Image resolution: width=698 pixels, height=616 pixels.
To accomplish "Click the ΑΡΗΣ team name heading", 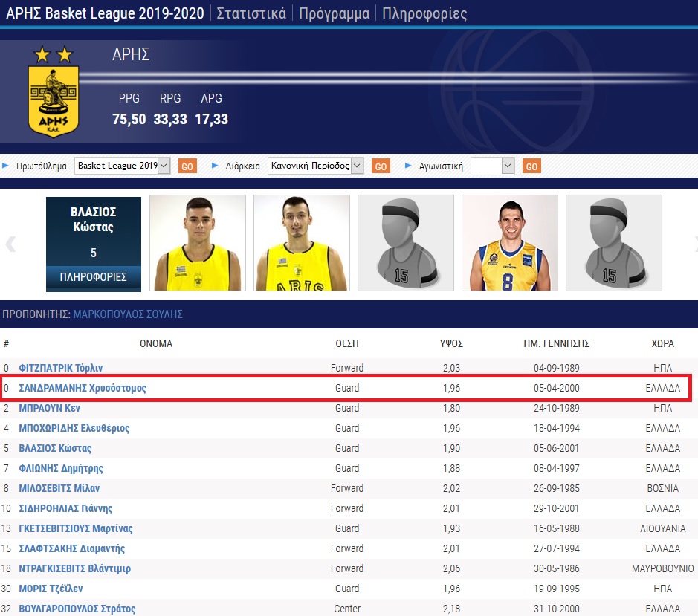I will coord(131,54).
